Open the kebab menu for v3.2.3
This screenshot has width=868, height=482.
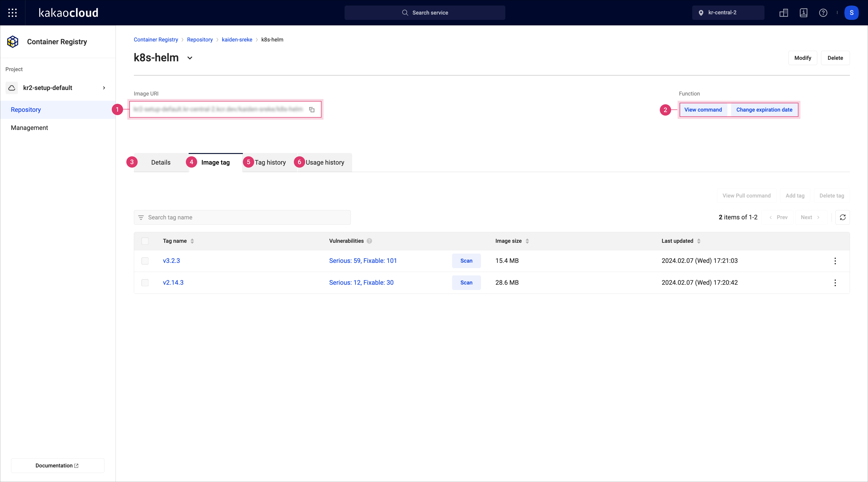tap(835, 261)
